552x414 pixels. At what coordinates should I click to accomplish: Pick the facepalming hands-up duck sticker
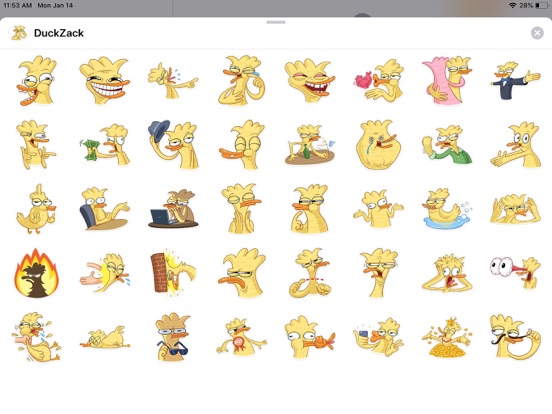point(515,208)
